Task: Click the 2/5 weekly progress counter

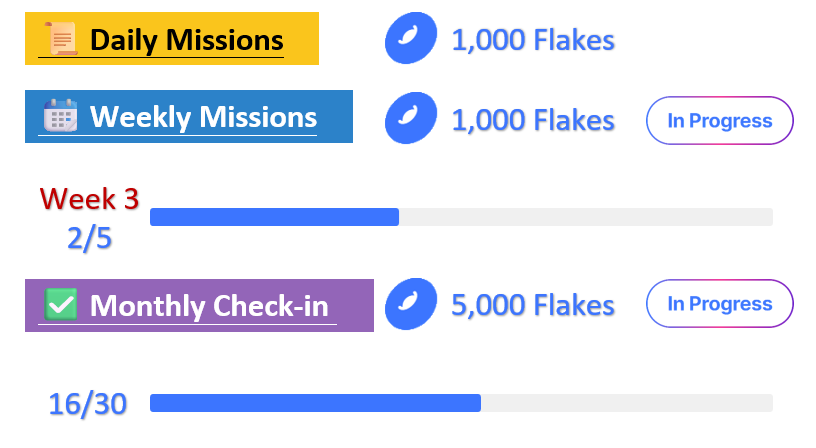Action: 89,239
